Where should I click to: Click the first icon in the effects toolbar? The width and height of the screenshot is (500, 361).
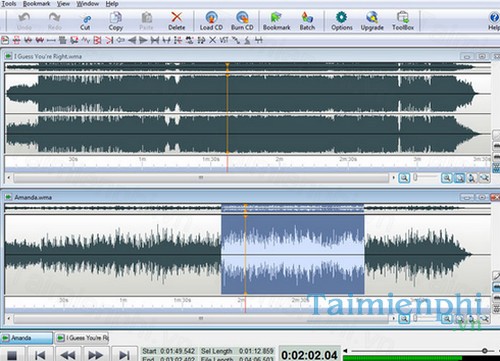[x=5, y=40]
